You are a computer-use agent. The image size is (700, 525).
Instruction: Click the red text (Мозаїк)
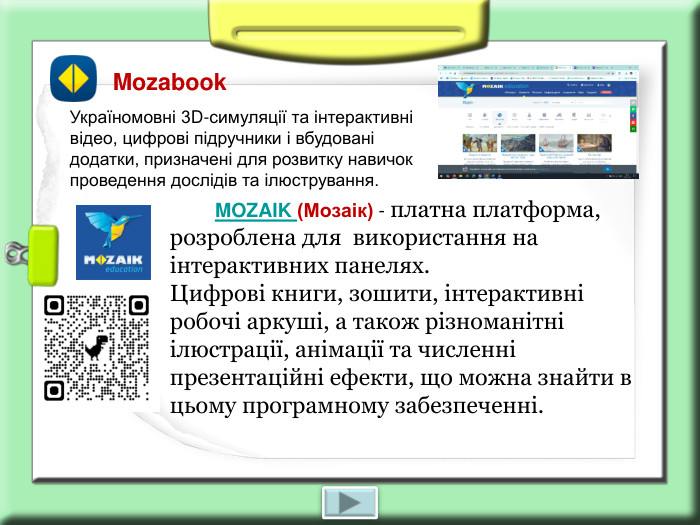click(x=335, y=211)
